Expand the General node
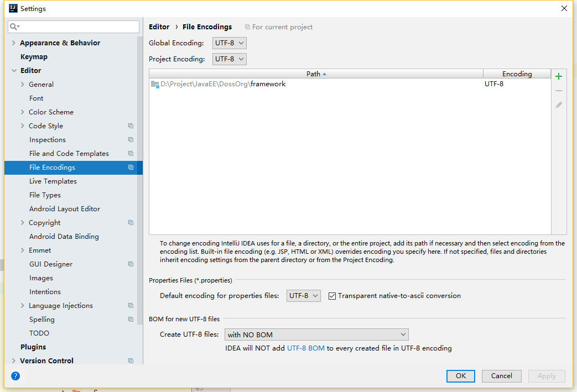Screen dimensions: 577x392 tap(23, 84)
